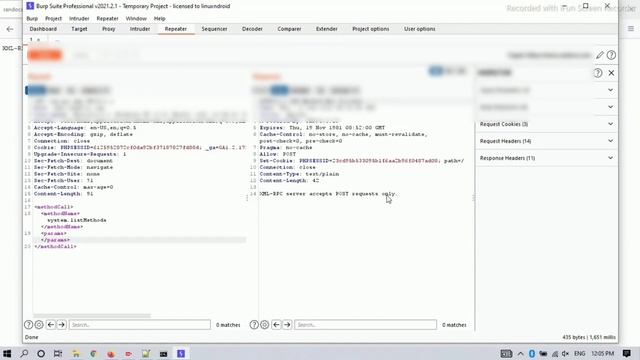Click the ENG language indicator
The height and width of the screenshot is (360, 640).
click(580, 353)
